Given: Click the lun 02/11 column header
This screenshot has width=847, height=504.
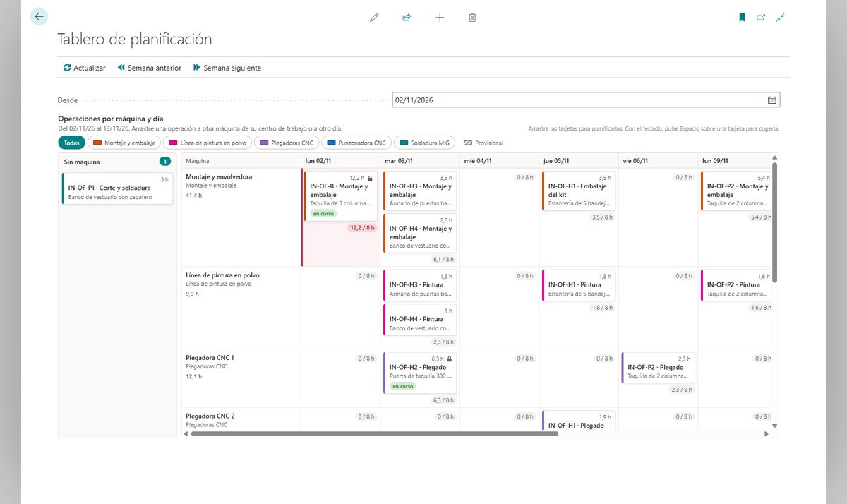Looking at the screenshot, I should point(341,161).
